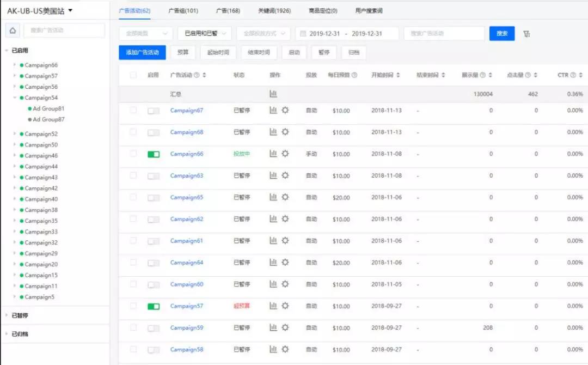Select the 广告活动(62) tab
Image resolution: width=588 pixels, height=365 pixels.
click(134, 11)
